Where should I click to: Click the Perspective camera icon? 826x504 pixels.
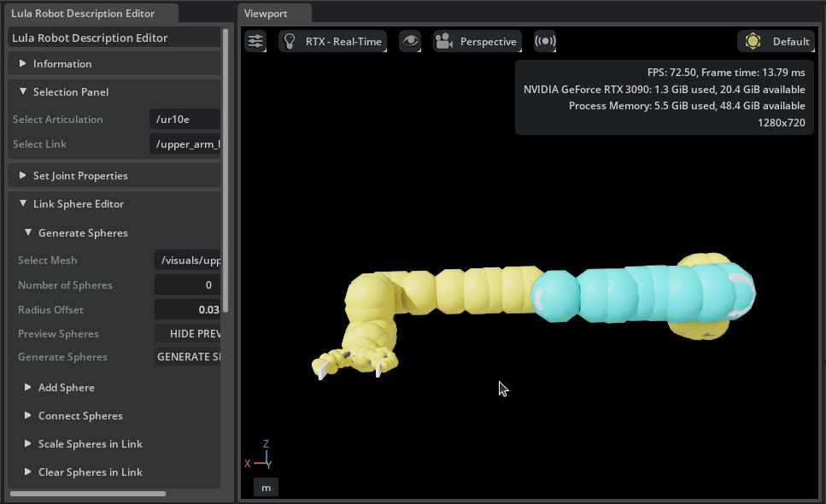(x=443, y=41)
